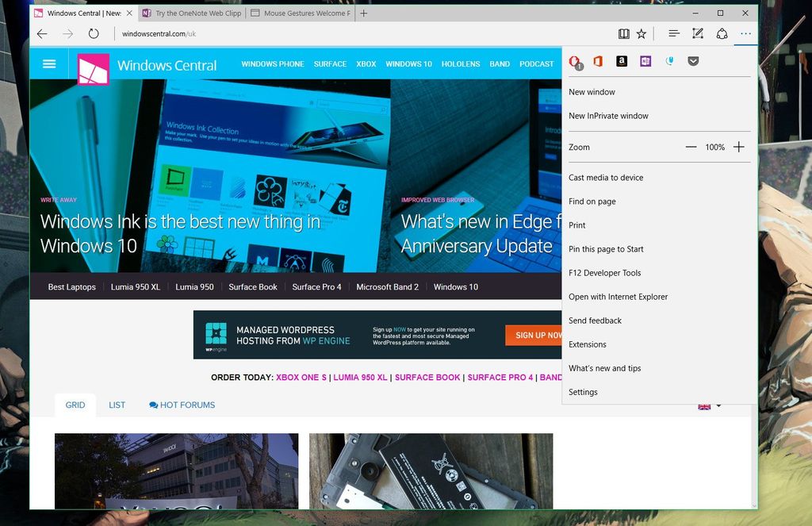
Task: Save page with the Pocket extension icon
Action: click(693, 61)
